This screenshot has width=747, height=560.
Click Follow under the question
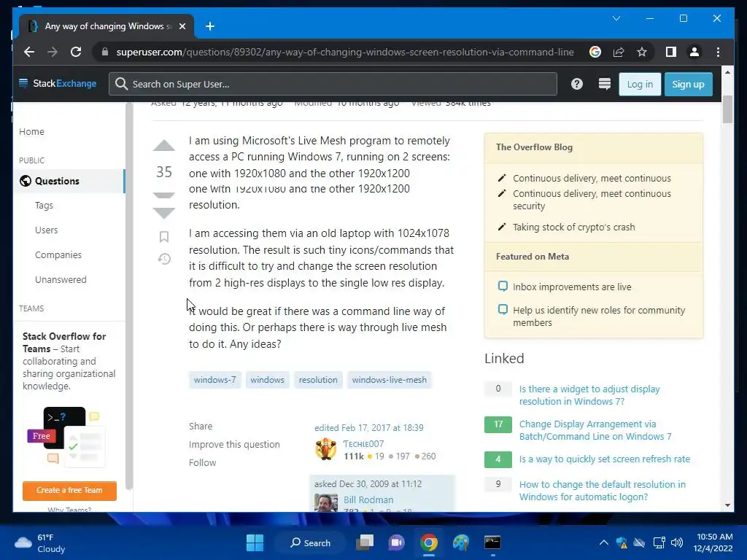[x=203, y=462]
